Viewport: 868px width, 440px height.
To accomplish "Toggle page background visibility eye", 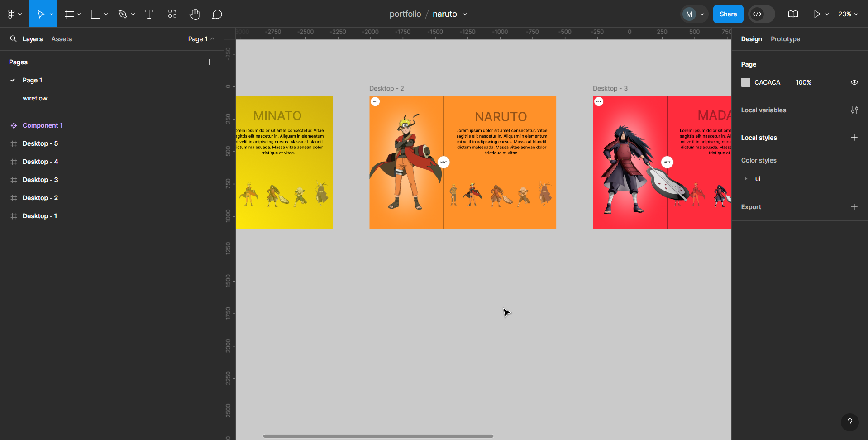I will 854,82.
